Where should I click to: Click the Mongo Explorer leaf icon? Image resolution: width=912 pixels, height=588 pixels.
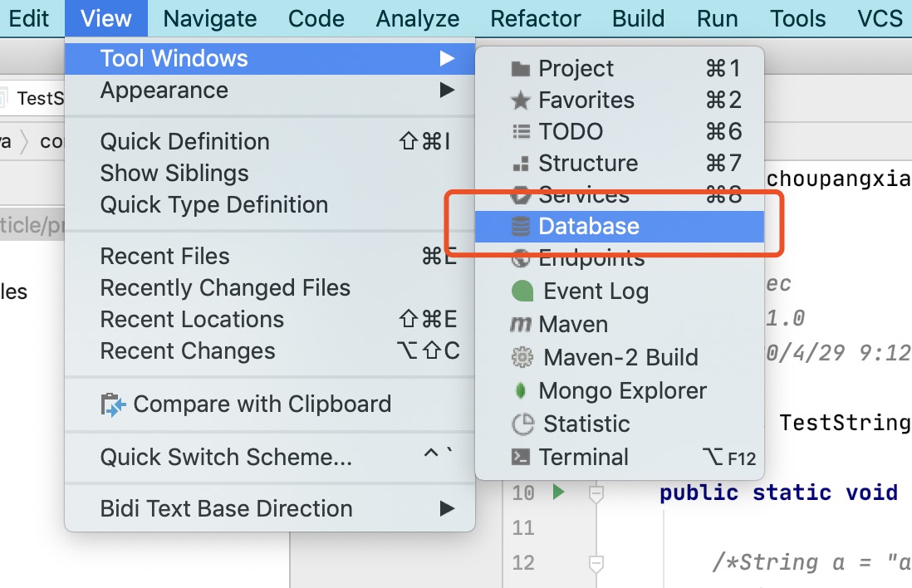[x=521, y=391]
